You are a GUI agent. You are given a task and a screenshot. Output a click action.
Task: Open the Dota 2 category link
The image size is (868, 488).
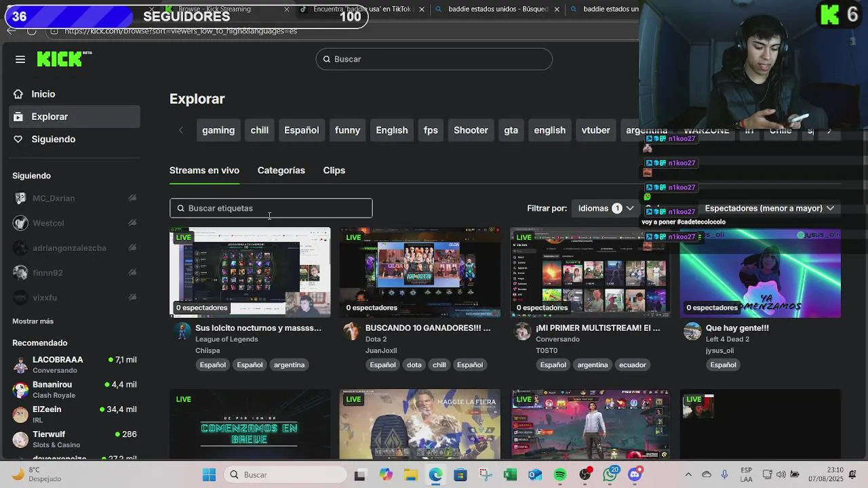pyautogui.click(x=376, y=339)
